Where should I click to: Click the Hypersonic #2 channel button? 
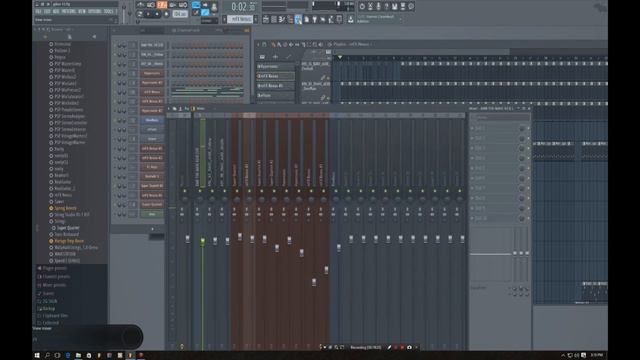click(x=152, y=83)
